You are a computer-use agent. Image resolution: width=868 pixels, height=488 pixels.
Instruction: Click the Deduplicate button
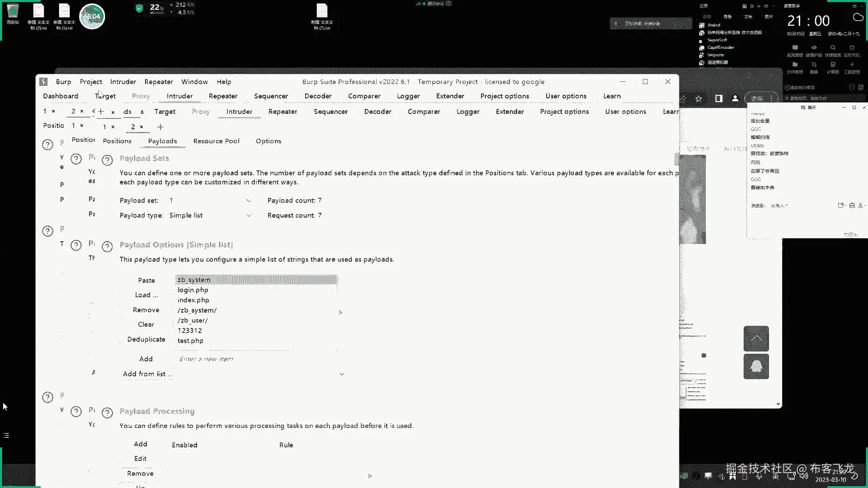click(146, 339)
